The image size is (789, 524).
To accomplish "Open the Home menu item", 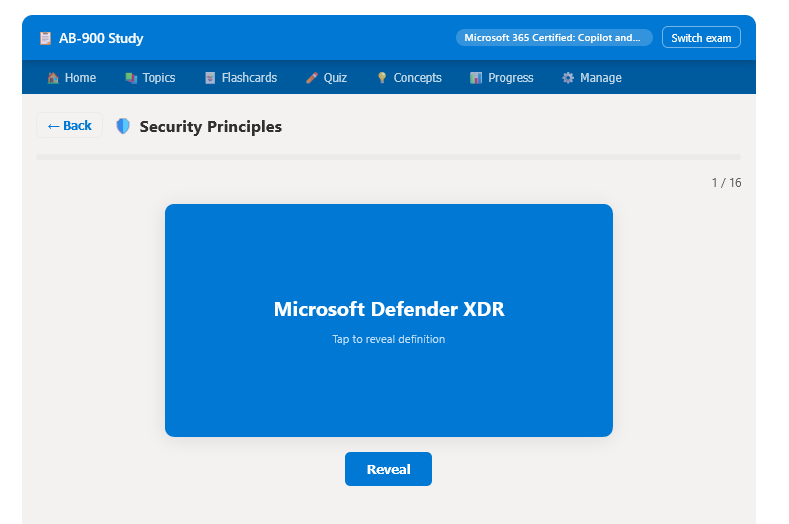I will coord(71,78).
